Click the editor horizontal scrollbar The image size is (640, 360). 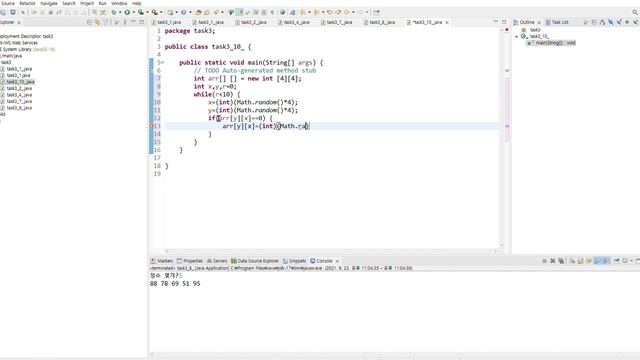(331, 251)
